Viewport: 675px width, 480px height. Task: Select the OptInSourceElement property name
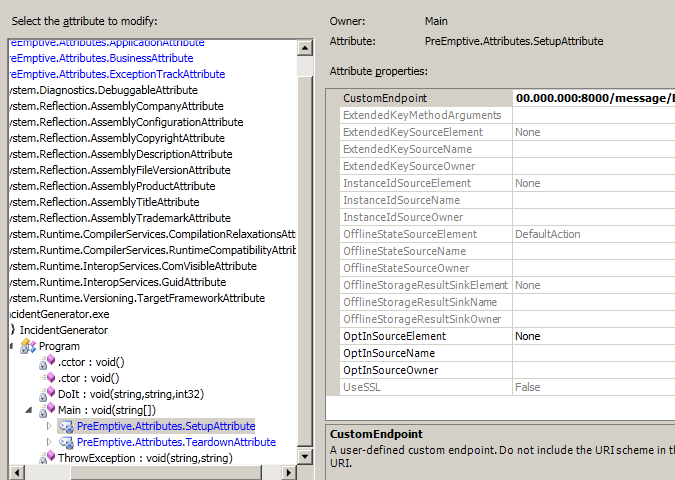pyautogui.click(x=394, y=336)
